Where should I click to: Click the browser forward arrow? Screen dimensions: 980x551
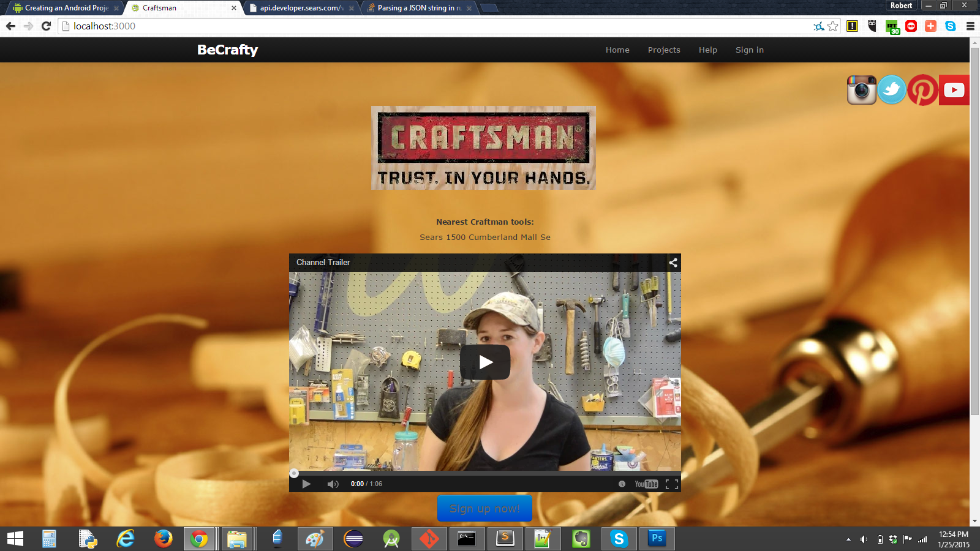(x=28, y=26)
